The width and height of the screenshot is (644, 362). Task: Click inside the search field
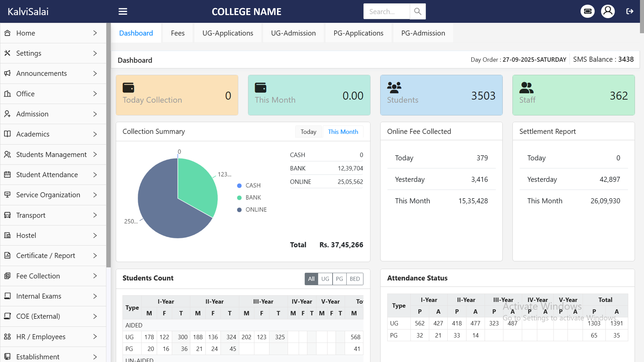386,11
